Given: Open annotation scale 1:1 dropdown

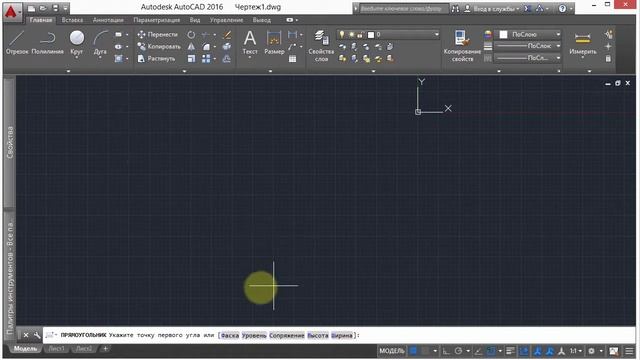Looking at the screenshot, I should (576, 351).
